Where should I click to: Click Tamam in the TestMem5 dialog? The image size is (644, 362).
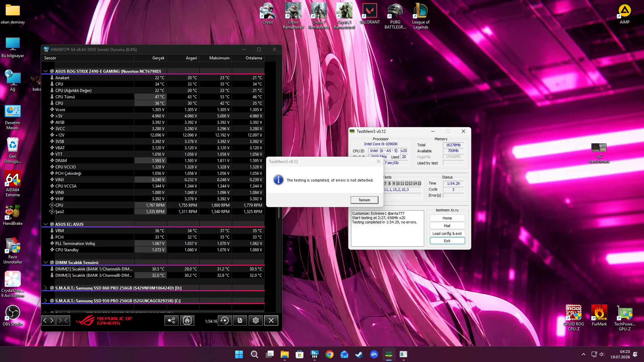tap(364, 200)
